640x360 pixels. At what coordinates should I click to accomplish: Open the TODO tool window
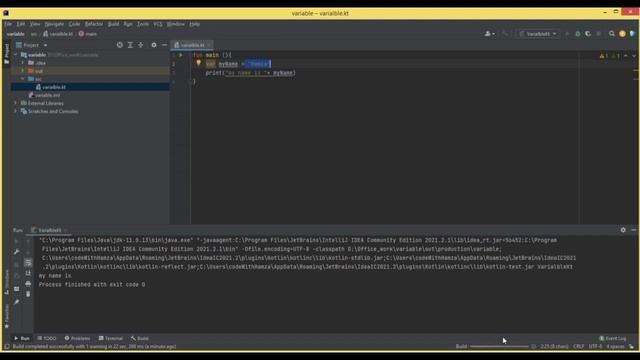[47, 338]
